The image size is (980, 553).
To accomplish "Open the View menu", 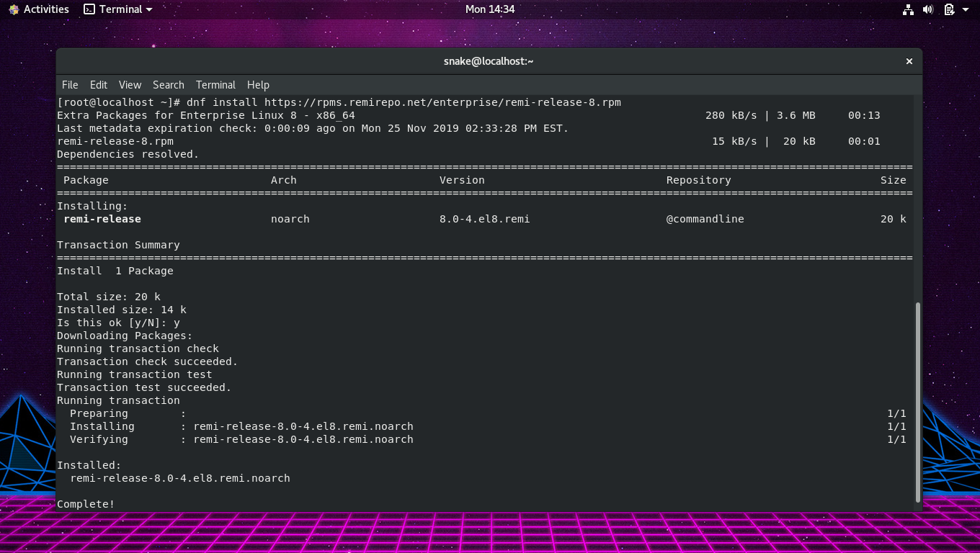I will pyautogui.click(x=130, y=85).
